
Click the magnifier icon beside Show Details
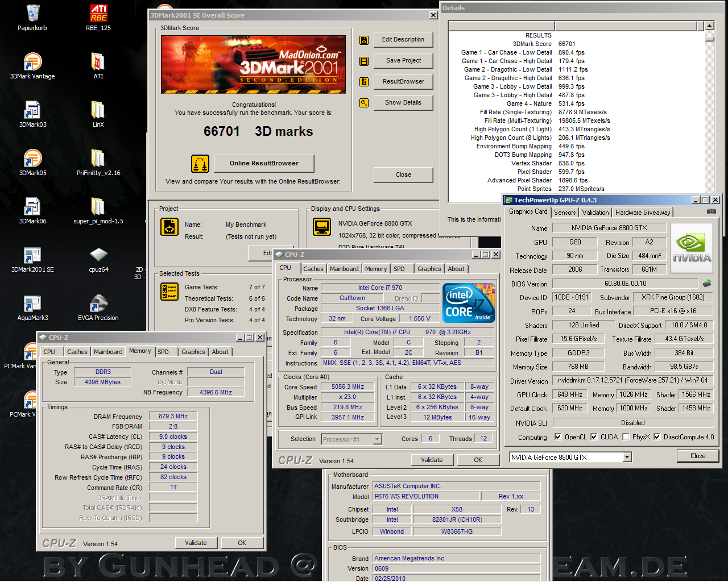coord(364,103)
